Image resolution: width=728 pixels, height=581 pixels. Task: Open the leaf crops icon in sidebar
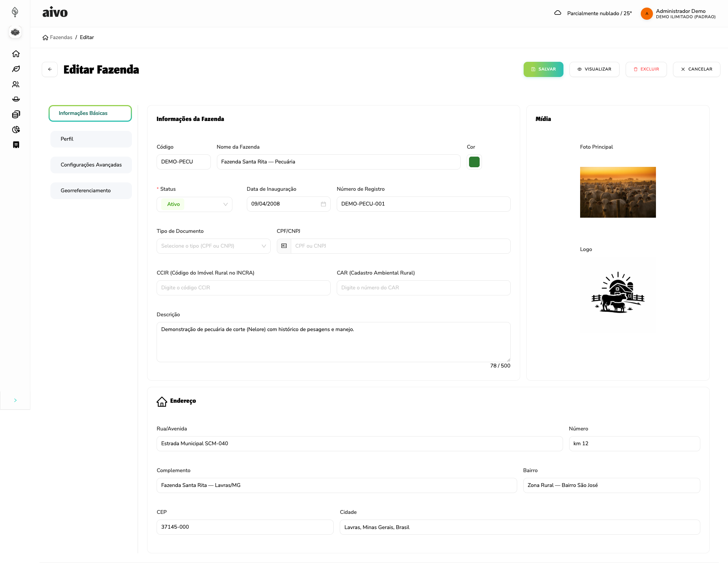(16, 69)
